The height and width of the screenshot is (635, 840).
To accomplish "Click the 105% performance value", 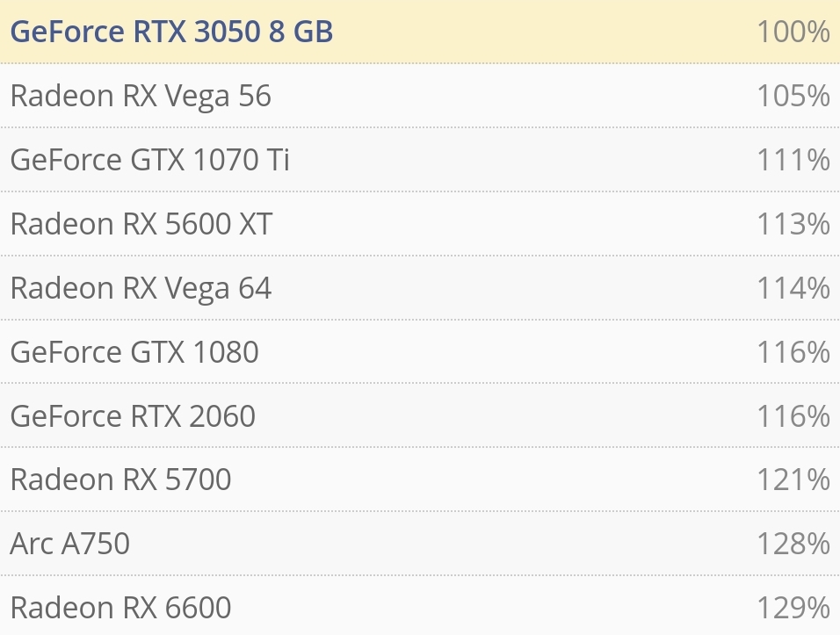I will [x=793, y=96].
